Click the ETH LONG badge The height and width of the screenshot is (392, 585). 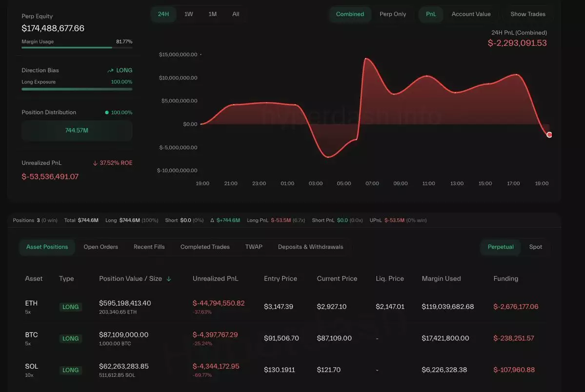(x=70, y=307)
